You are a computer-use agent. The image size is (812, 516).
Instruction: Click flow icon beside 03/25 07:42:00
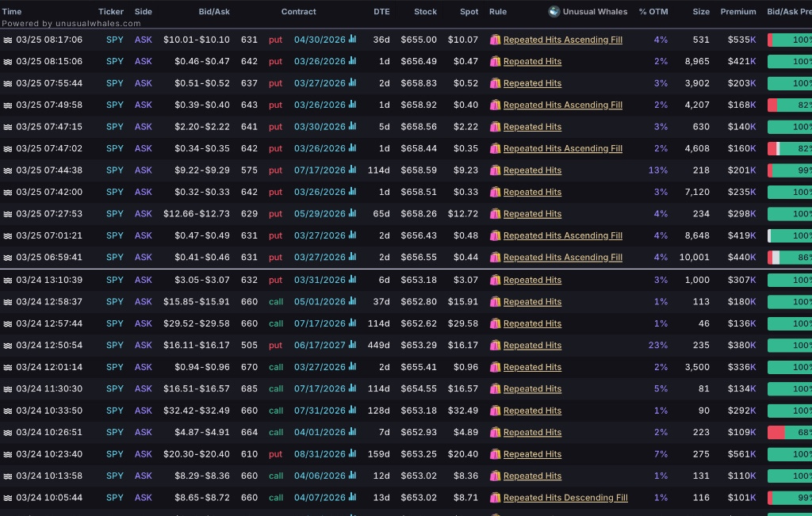tap(8, 192)
